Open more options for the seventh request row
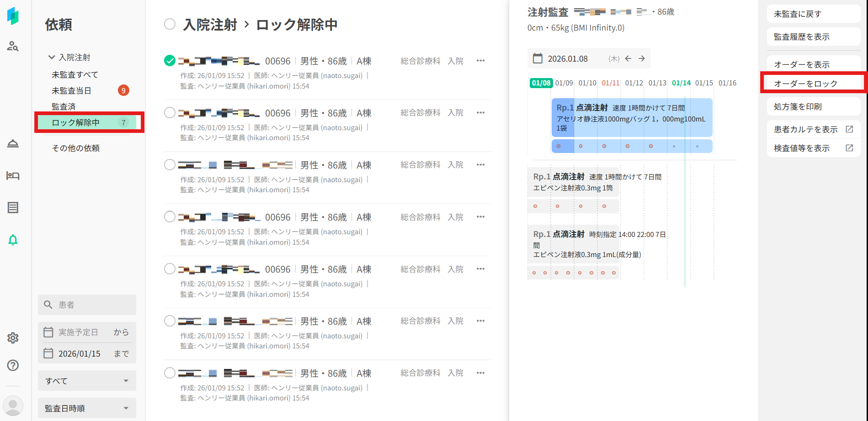The height and width of the screenshot is (421, 868). [480, 373]
